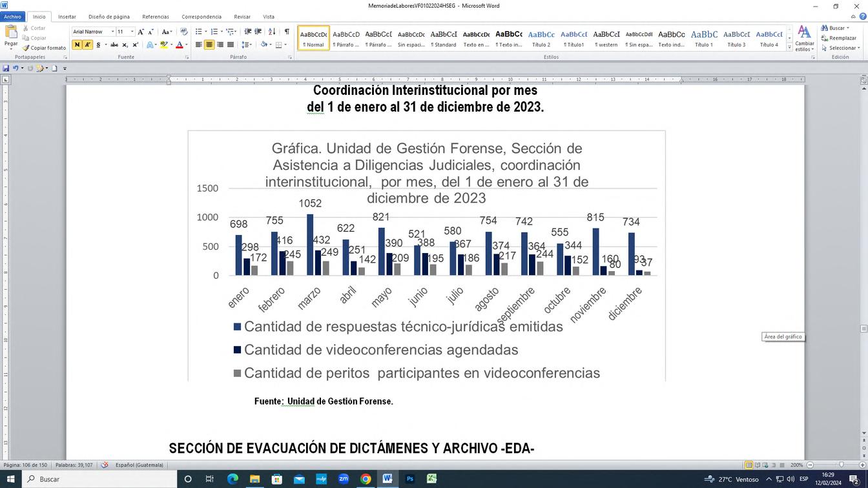Screen dimensions: 868x488
Task: Undo last action in Quick Access toolbar
Action: pos(15,68)
